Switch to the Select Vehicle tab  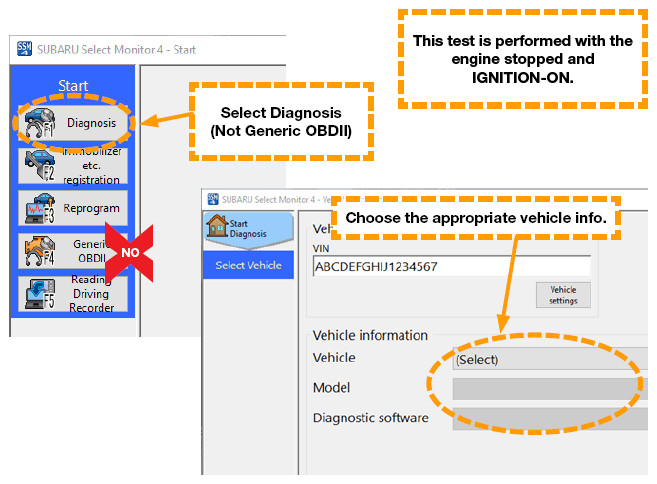(x=248, y=264)
